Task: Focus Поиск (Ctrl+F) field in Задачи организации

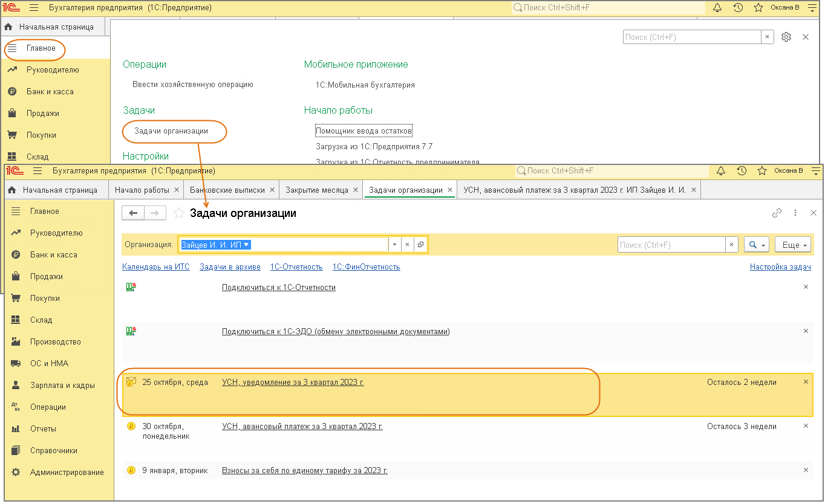Action: point(671,245)
